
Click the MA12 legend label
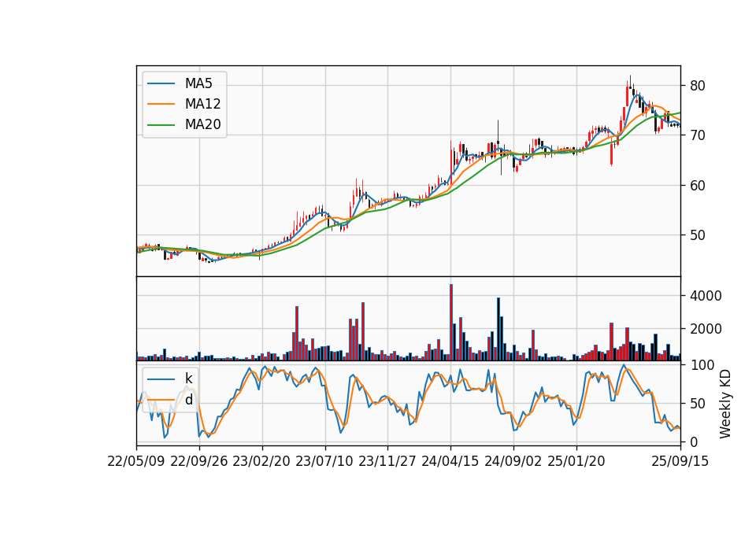202,104
